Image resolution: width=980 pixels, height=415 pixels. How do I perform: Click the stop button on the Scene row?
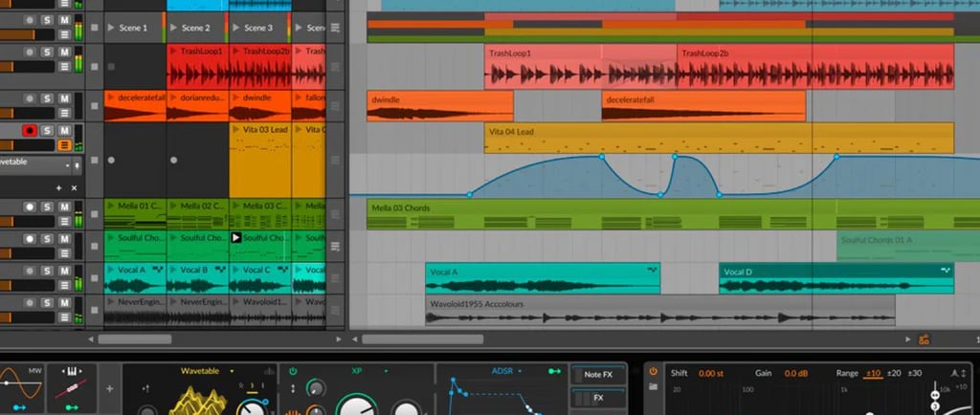95,28
